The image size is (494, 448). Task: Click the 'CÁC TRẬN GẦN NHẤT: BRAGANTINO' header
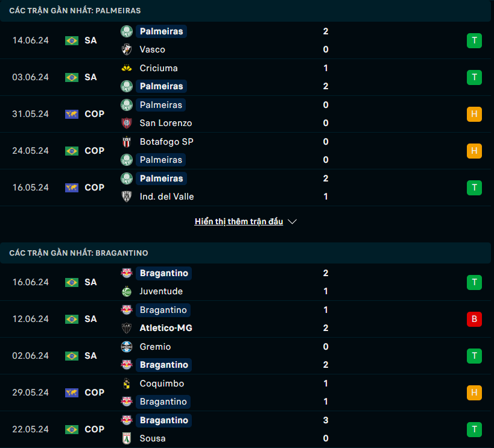coord(78,253)
